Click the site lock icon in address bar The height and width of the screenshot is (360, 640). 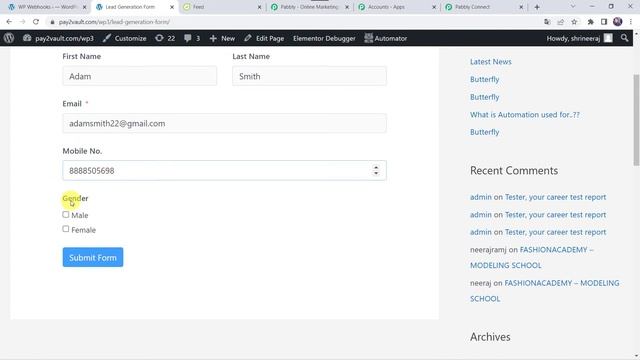click(x=52, y=22)
